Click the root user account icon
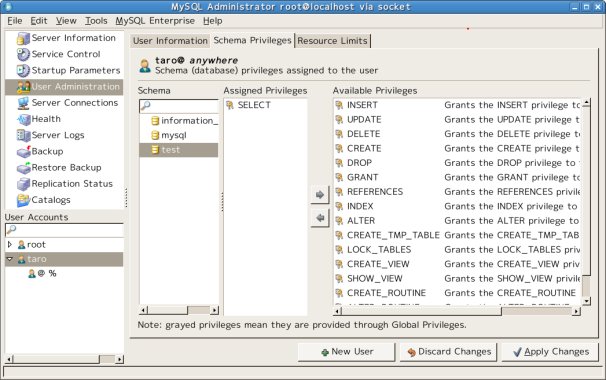This screenshot has width=606, height=380. click(22, 245)
